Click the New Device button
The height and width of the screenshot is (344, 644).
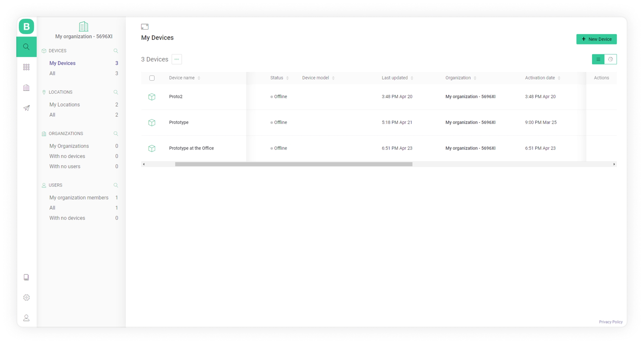click(x=596, y=39)
